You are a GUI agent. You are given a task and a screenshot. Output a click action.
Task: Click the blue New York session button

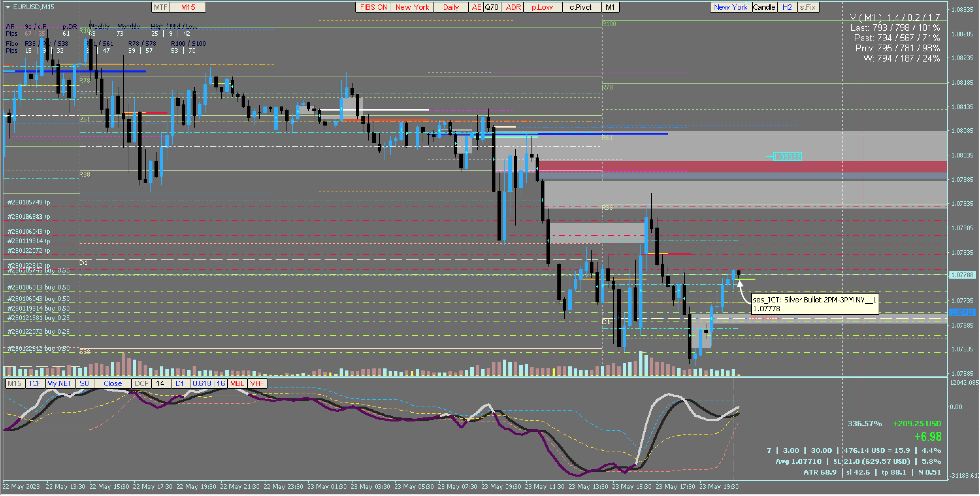point(731,7)
